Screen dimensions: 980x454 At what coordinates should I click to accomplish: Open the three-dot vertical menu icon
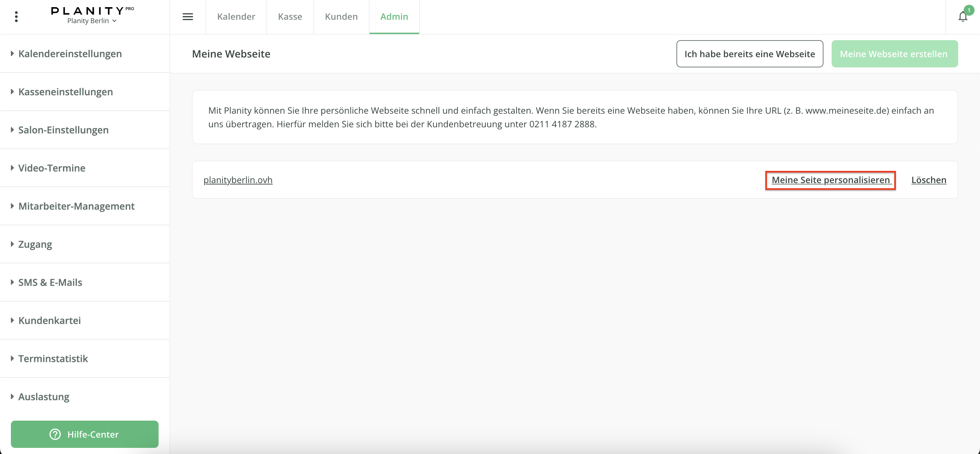tap(16, 17)
